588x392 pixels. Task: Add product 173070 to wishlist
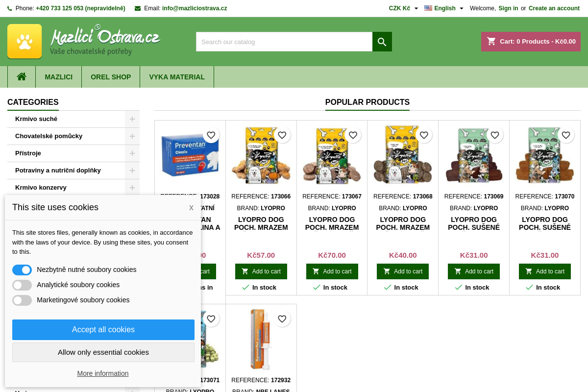tap(566, 135)
